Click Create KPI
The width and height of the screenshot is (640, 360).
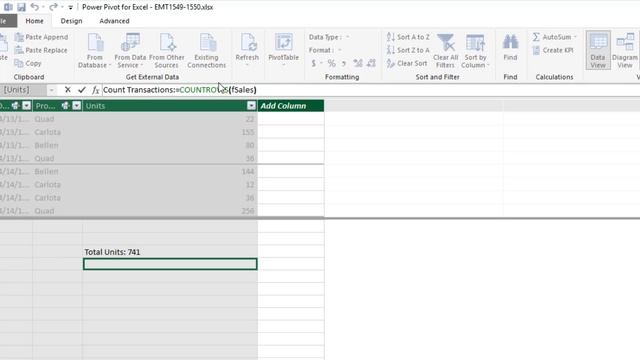pos(553,50)
